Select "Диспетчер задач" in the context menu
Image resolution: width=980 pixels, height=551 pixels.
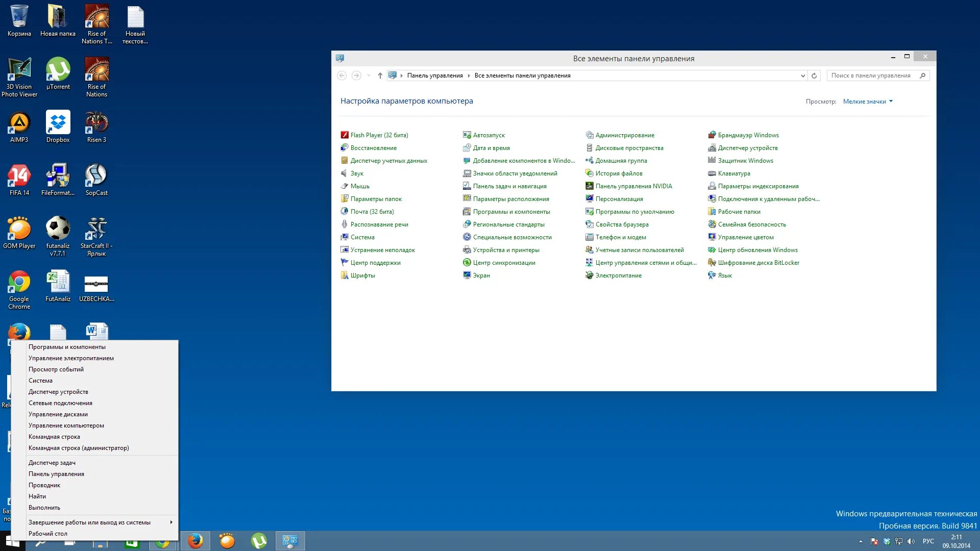(52, 463)
